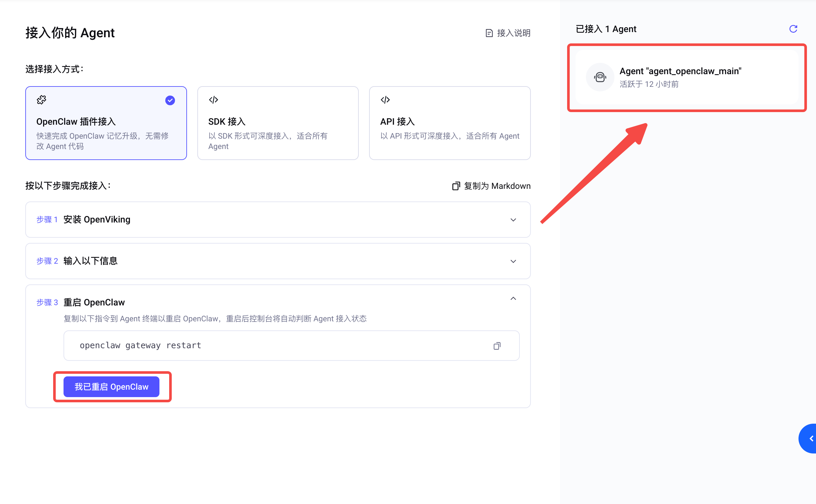Select the API 接入 method card

click(449, 123)
